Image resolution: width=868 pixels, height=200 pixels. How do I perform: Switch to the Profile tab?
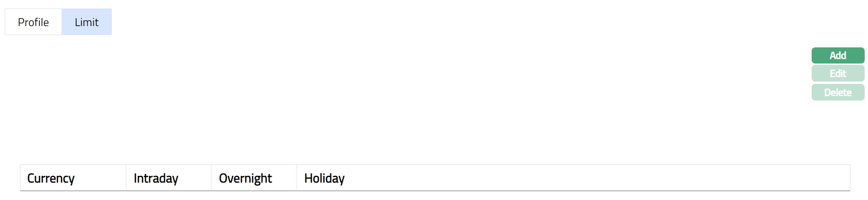(x=33, y=22)
